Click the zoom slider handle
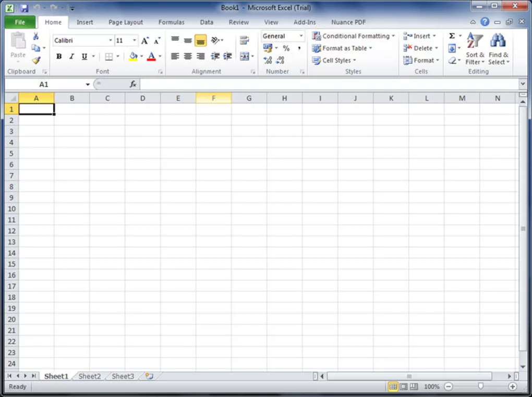 pyautogui.click(x=480, y=386)
